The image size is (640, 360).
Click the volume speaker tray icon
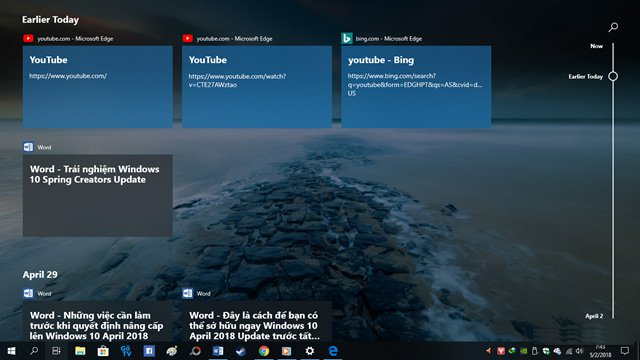click(580, 351)
